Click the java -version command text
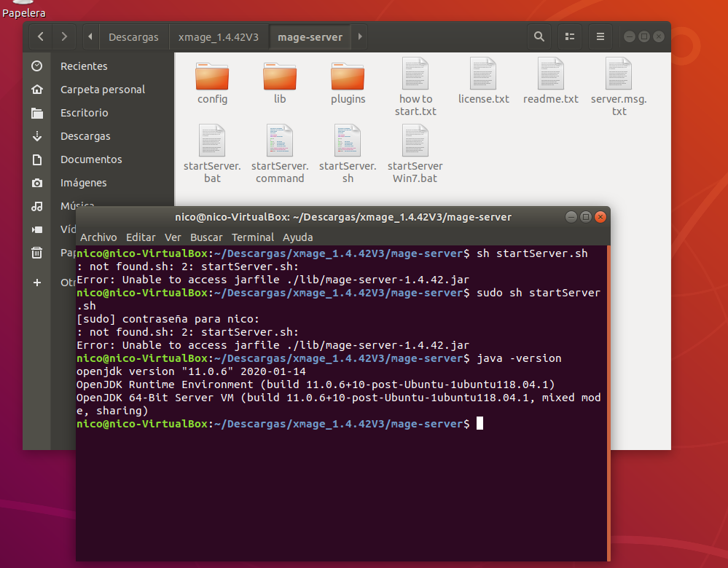 519,358
